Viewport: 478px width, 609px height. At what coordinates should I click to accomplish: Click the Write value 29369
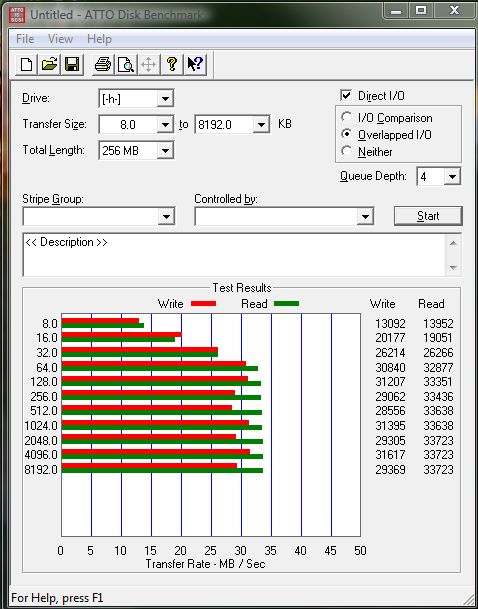coord(390,470)
